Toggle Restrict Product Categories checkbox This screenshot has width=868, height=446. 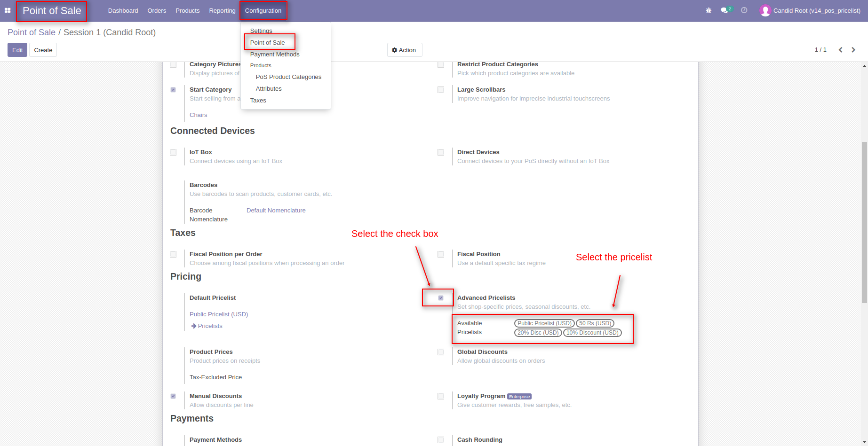(x=441, y=64)
